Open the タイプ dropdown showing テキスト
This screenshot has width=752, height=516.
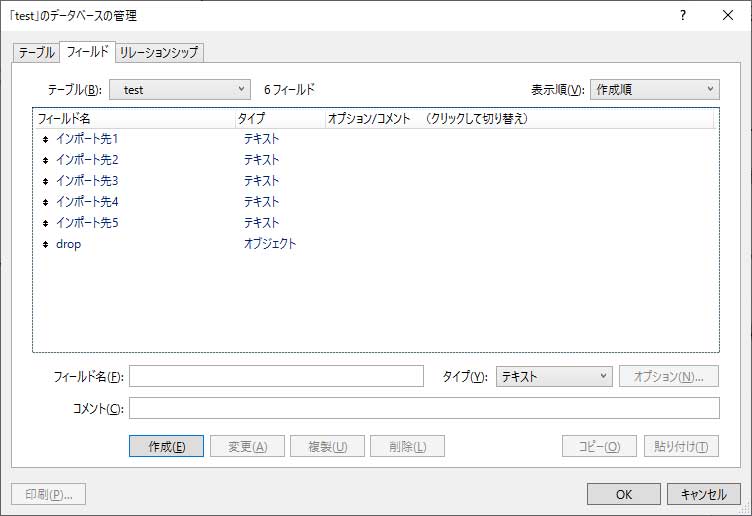pos(554,376)
